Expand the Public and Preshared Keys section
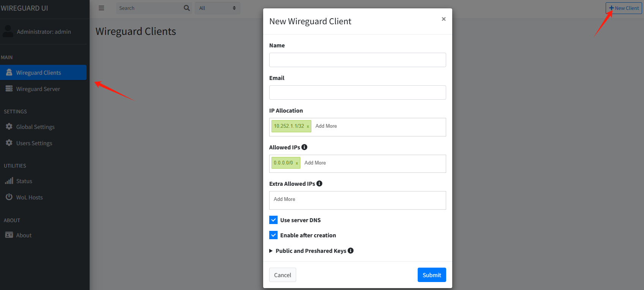 coord(271,251)
